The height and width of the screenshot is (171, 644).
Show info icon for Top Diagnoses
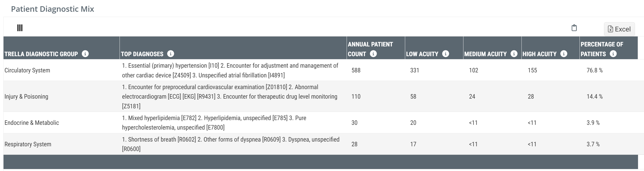click(x=171, y=54)
